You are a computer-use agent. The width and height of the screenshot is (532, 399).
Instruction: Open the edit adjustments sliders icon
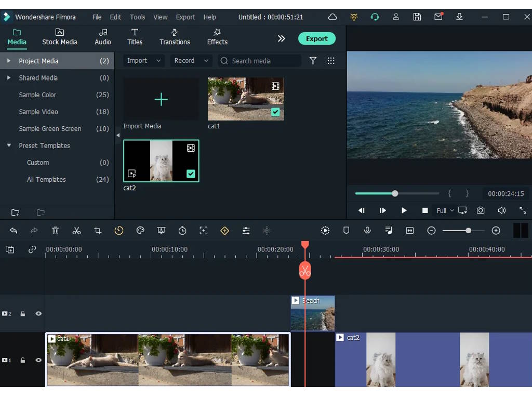click(x=246, y=231)
